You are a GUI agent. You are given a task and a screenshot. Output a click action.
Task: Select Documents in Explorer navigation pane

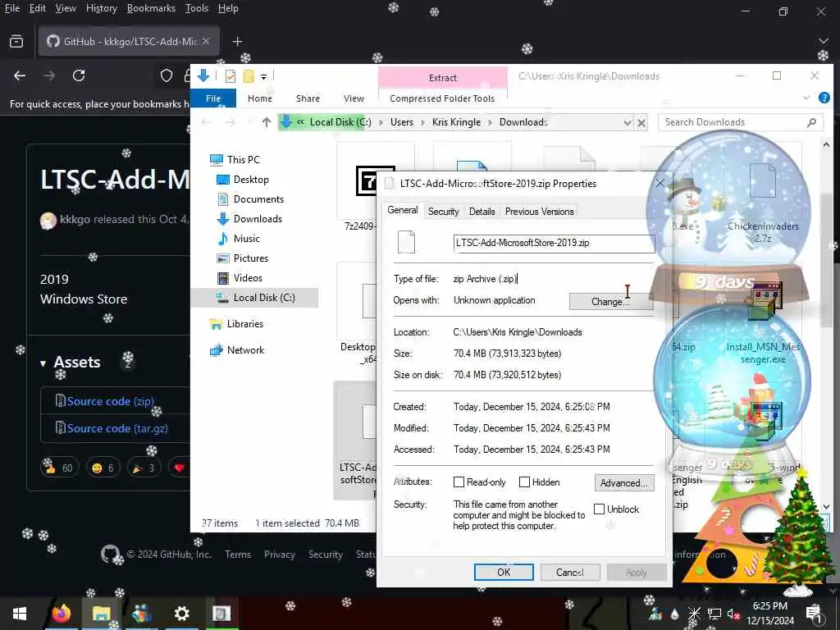pyautogui.click(x=258, y=199)
